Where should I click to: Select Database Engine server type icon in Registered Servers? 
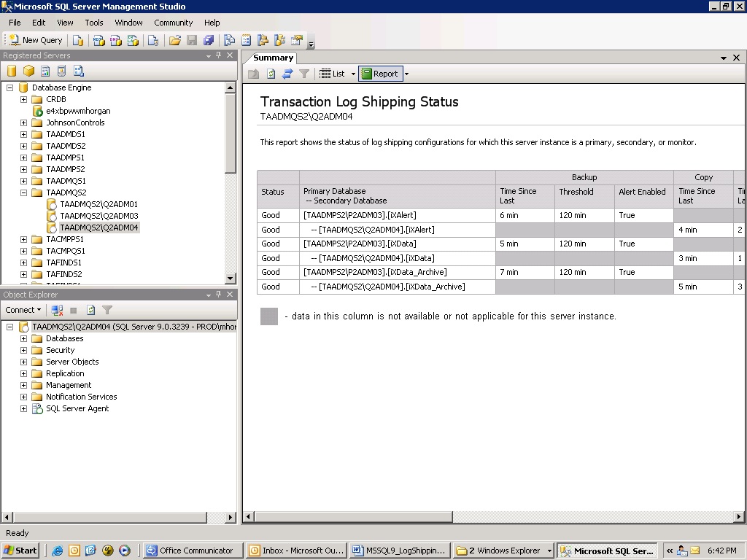[x=12, y=71]
